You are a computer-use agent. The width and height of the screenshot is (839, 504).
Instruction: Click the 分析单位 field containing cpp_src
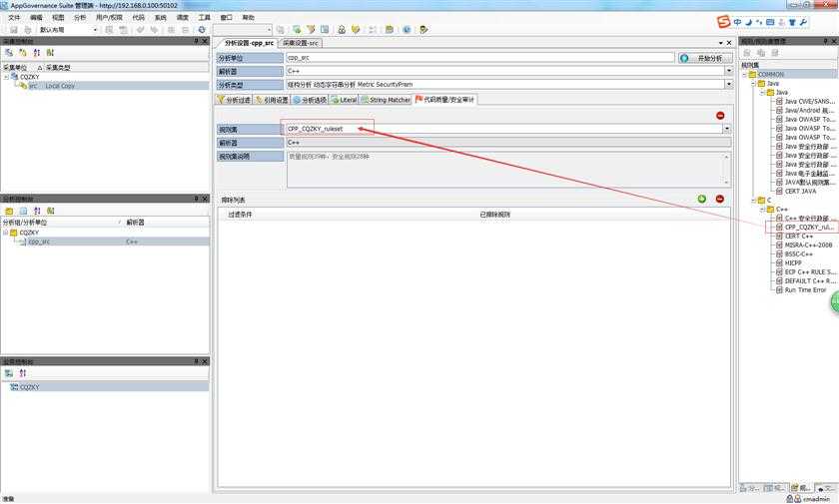coord(480,58)
